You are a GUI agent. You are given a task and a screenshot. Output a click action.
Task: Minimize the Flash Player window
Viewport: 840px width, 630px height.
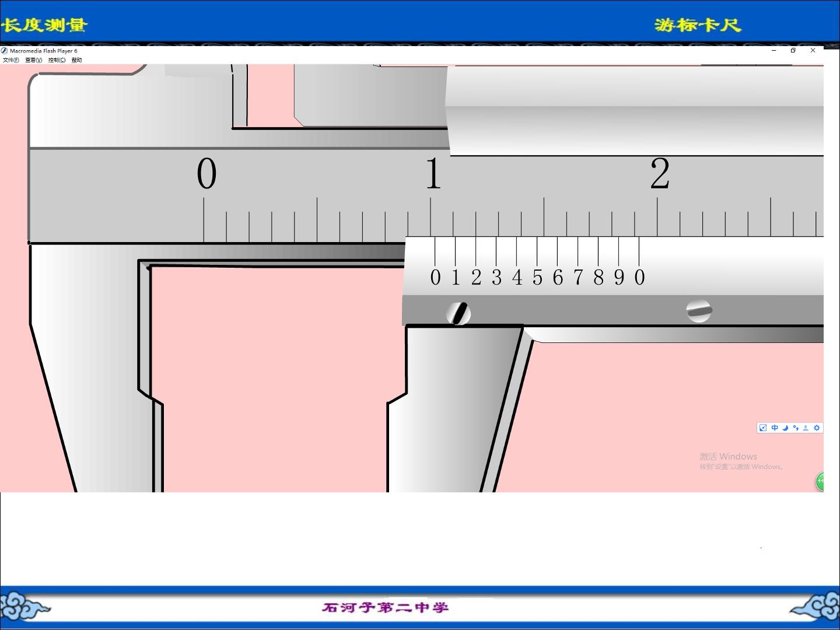tap(774, 50)
